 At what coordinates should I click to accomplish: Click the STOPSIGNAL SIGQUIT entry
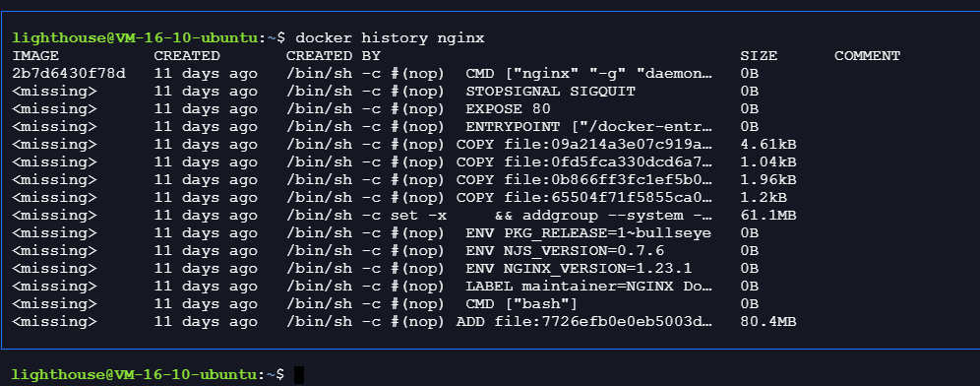tap(551, 92)
